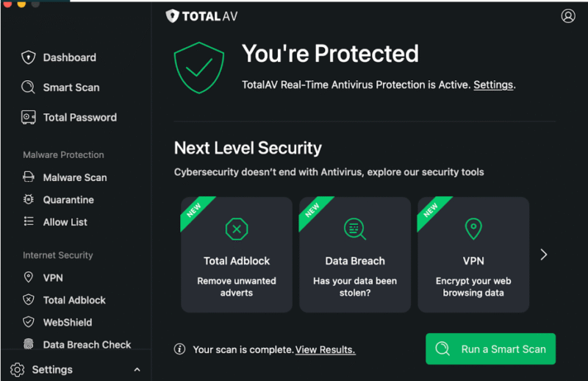Open the Data Breach feature card
This screenshot has height=381, width=588.
coord(355,254)
